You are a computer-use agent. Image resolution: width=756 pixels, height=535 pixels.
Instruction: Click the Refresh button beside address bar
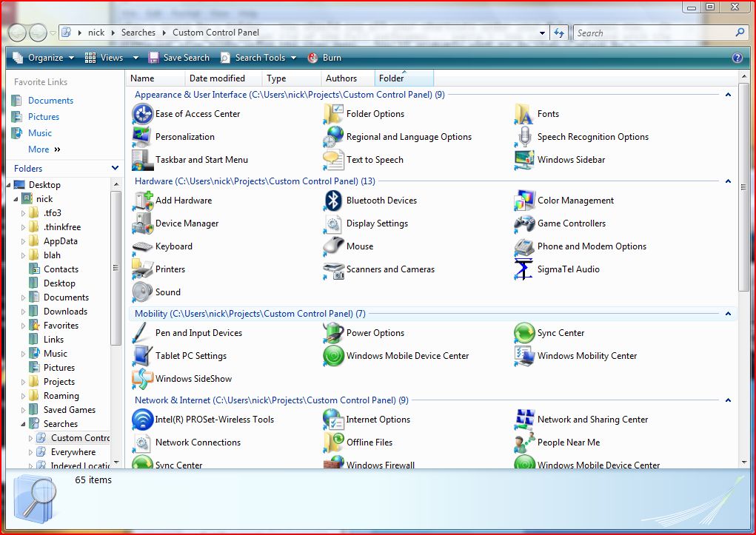(559, 33)
